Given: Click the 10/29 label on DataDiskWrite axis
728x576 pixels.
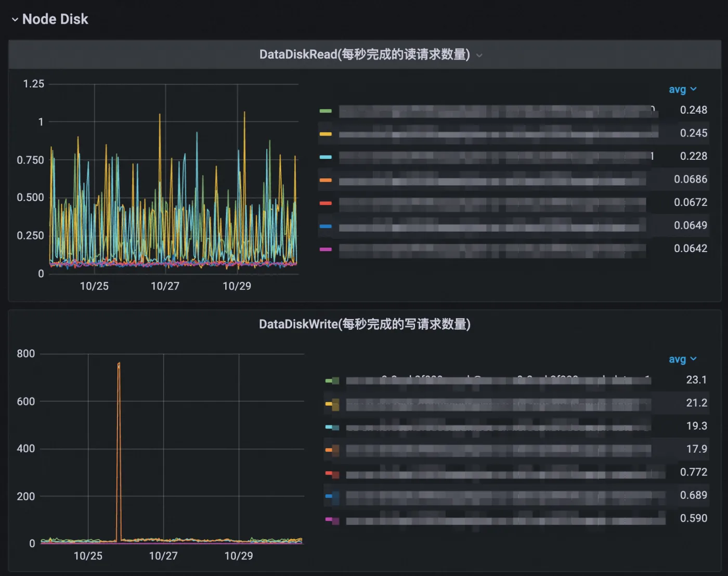Looking at the screenshot, I should click(x=239, y=556).
